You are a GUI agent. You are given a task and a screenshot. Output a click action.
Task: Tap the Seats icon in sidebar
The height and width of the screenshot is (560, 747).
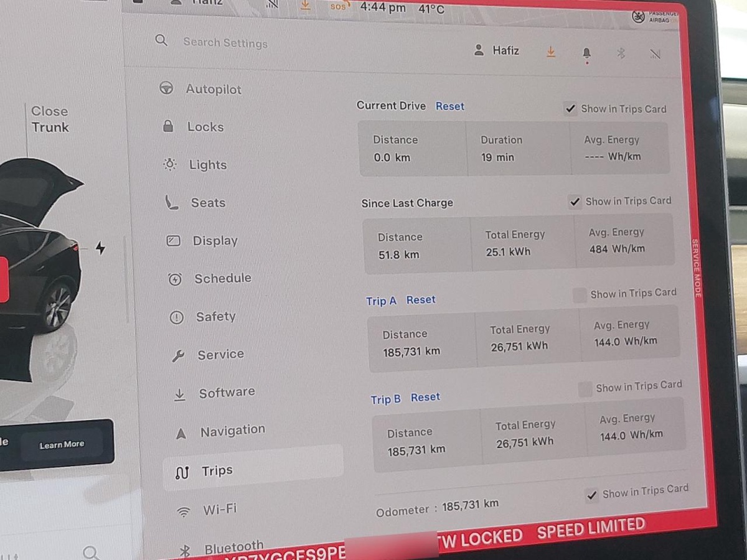172,202
